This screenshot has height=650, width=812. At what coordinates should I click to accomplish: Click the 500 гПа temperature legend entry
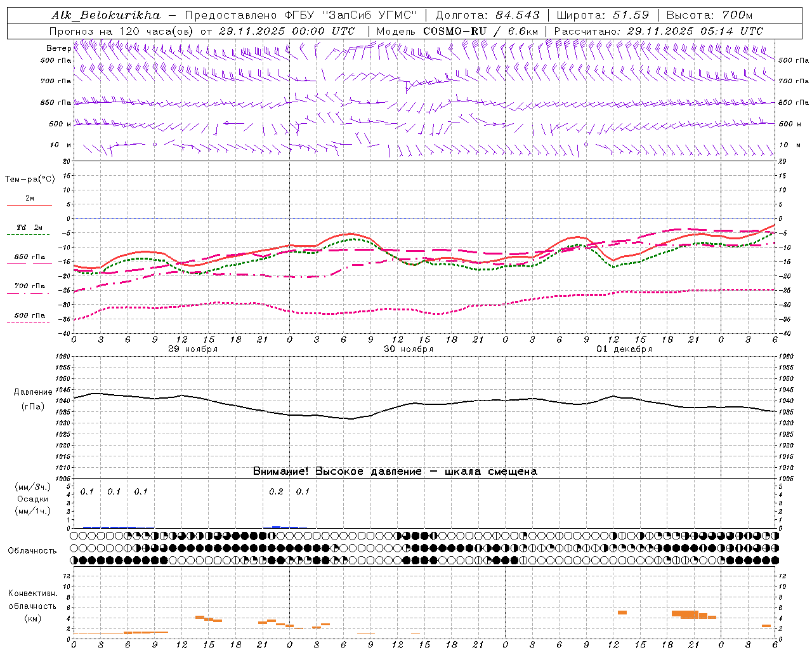coord(30,315)
